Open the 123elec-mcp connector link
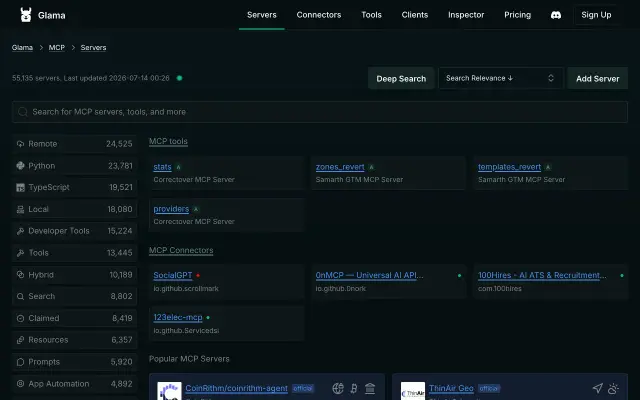Screen dimensions: 640x400 coord(178,318)
